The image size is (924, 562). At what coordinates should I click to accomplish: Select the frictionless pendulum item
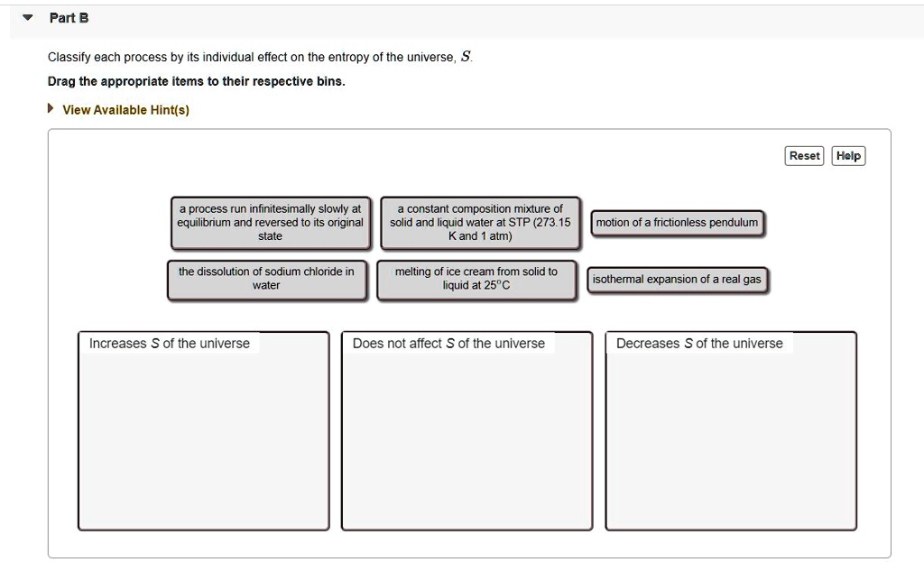click(678, 223)
